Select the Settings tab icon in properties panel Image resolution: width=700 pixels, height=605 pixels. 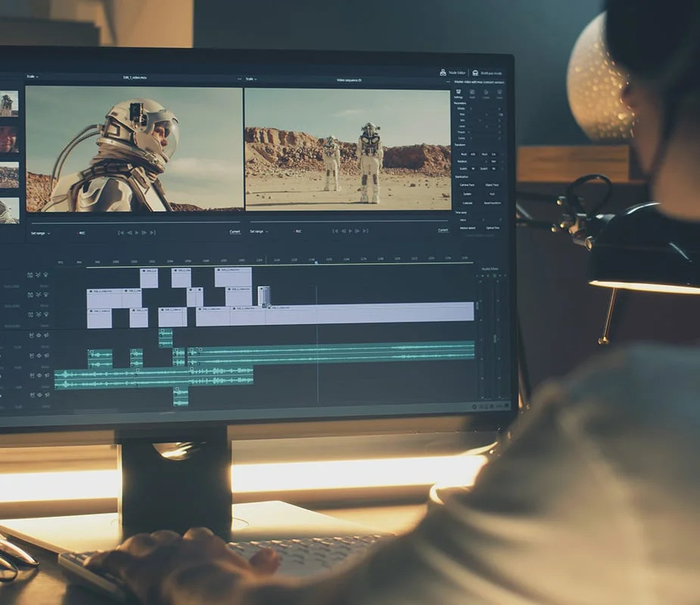(x=458, y=93)
